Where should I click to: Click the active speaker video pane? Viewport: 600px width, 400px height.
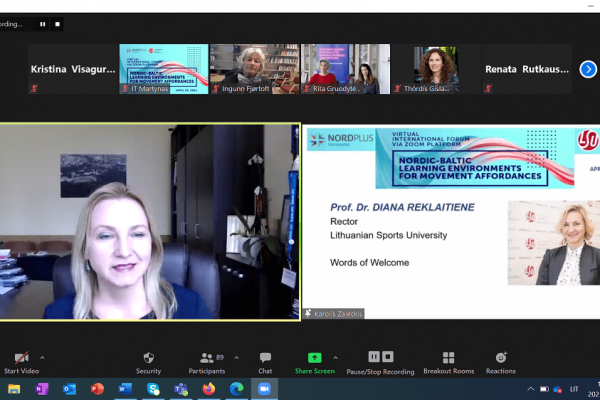150,222
